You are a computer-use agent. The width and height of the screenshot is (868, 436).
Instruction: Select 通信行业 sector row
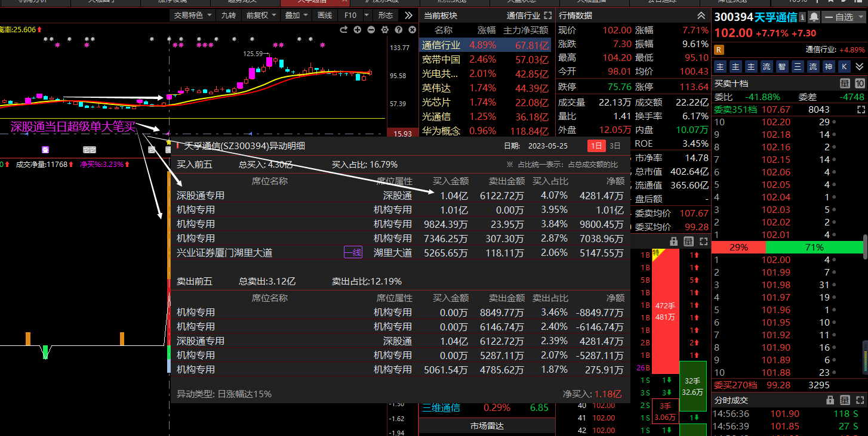tap(485, 45)
